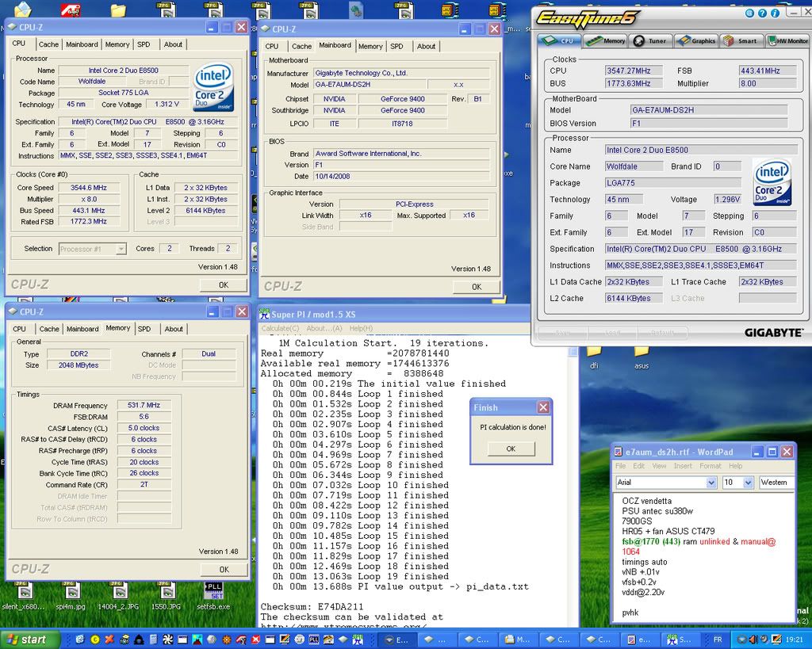
Task: Open the Arial font name dropdown
Action: click(710, 482)
